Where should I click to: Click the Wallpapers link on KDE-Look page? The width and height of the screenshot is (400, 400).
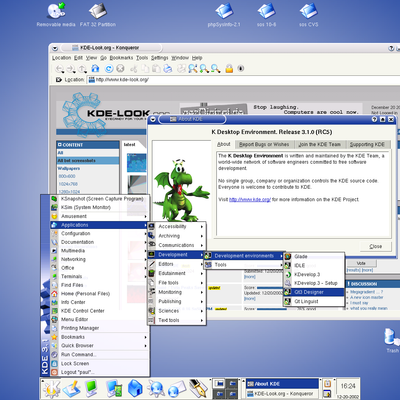point(69,169)
